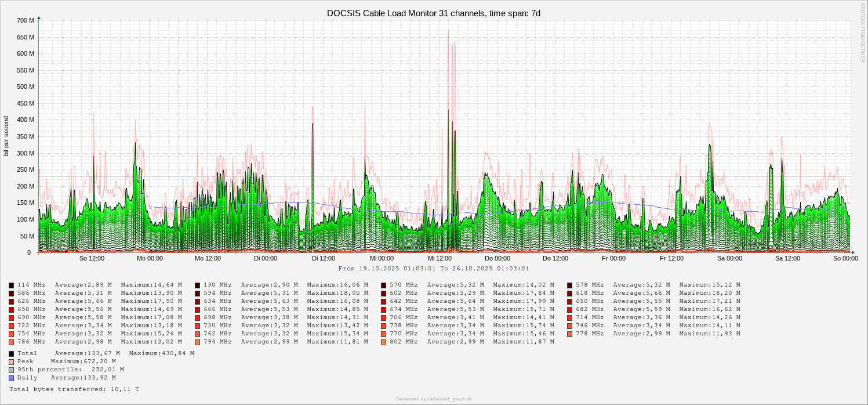Select the gray 95th percentile swatch
This screenshot has width=868, height=405.
[12, 370]
